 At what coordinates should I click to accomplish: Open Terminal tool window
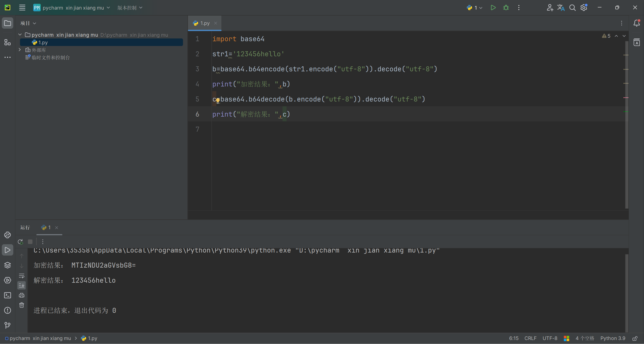[8, 295]
